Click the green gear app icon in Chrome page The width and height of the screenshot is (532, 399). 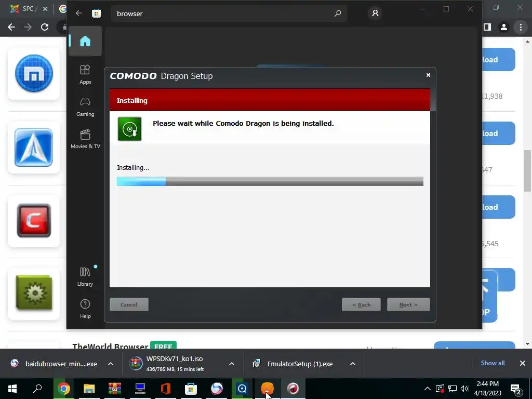tap(34, 293)
